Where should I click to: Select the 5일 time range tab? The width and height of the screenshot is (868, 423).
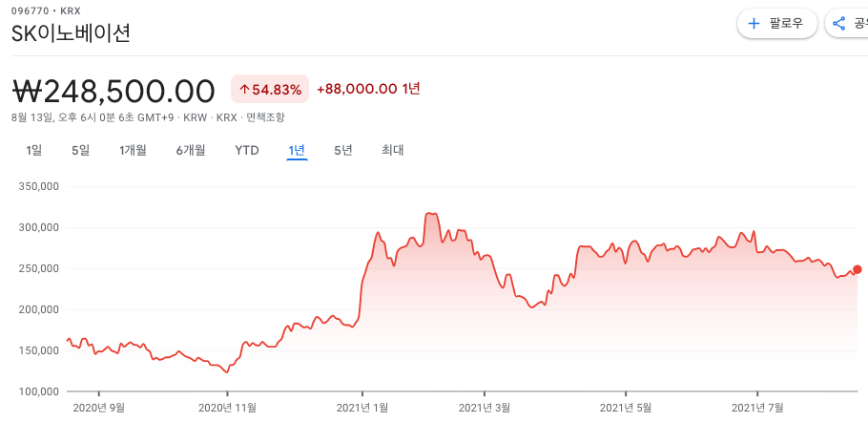pyautogui.click(x=81, y=150)
